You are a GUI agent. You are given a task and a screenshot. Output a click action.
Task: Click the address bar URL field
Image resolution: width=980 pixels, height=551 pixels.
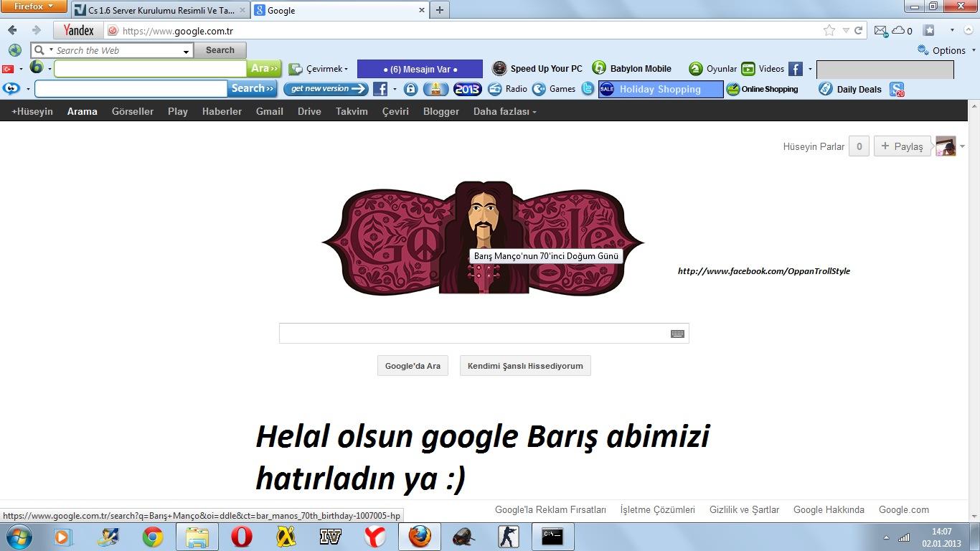click(x=470, y=31)
